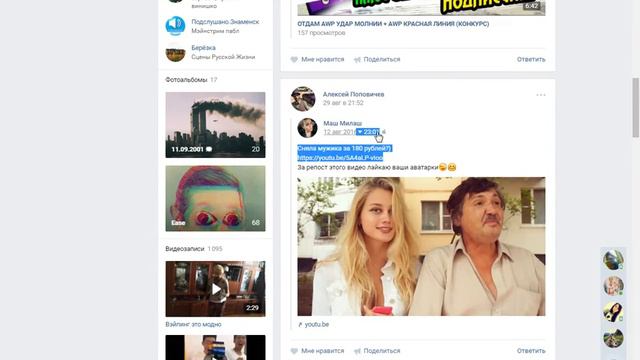Open the Подслушано Знаменск group link

tap(225, 22)
